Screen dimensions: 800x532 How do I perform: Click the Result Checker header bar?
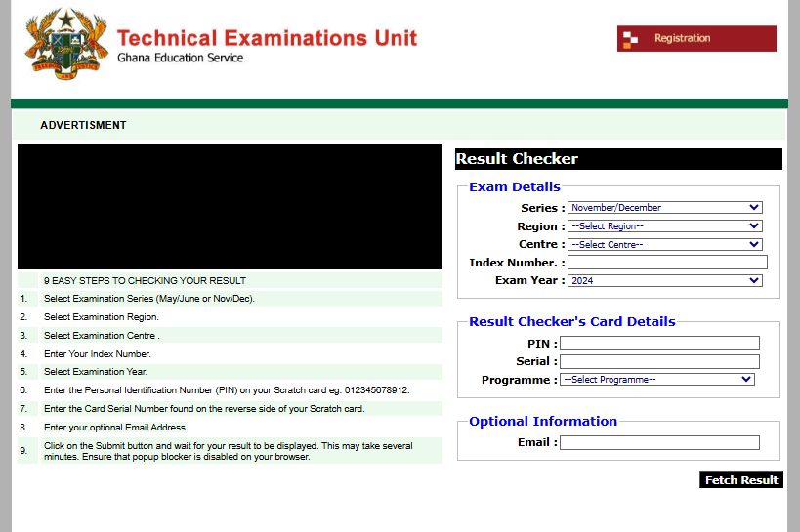click(617, 159)
